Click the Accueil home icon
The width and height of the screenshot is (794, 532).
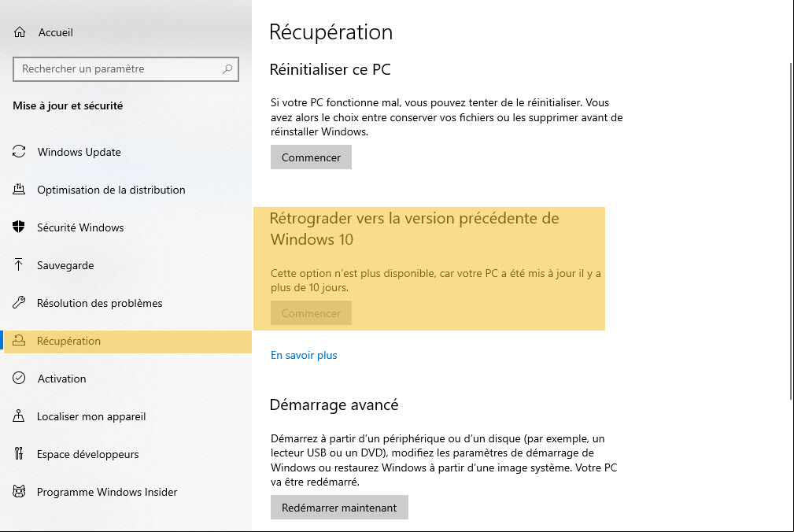click(19, 32)
